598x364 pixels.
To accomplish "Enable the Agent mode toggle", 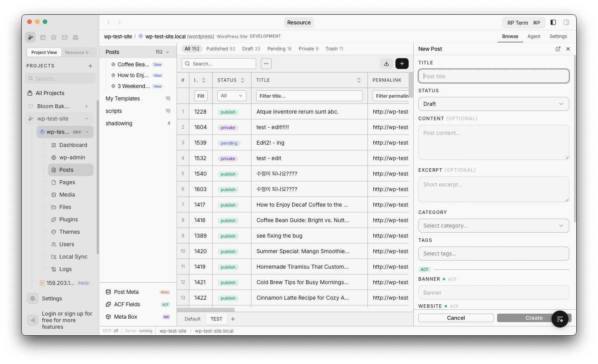I will click(x=534, y=36).
